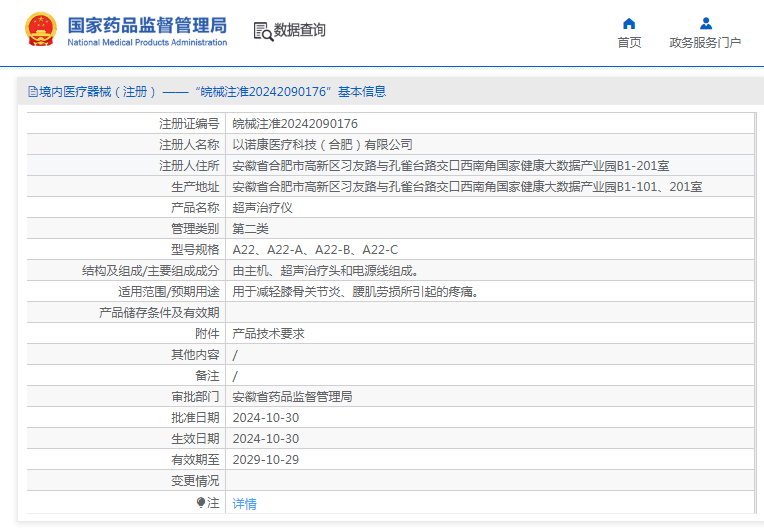The width and height of the screenshot is (764, 531).
Task: Click the 境内医疗器械（注册）基本信息 header text
Action: 212,92
